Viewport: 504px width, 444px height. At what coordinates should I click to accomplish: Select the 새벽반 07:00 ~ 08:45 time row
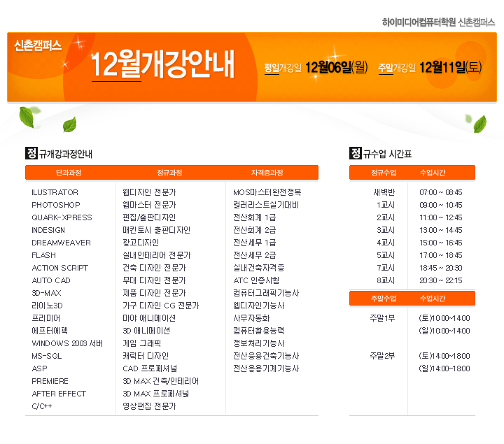click(412, 192)
